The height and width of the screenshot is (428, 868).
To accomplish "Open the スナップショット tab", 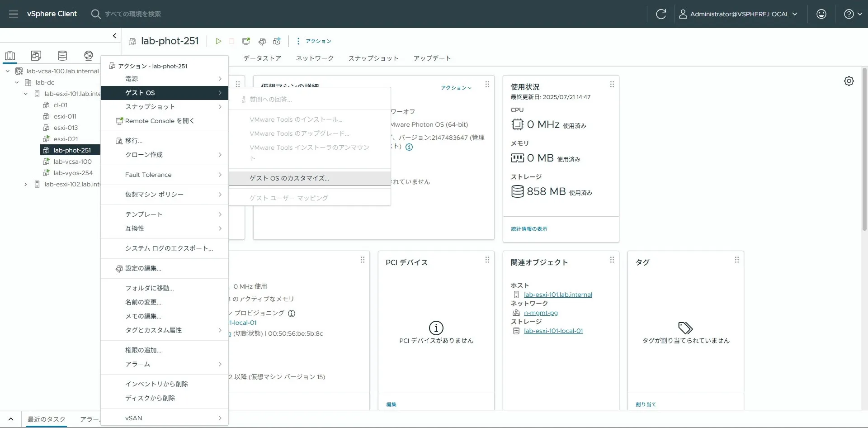I will [x=373, y=58].
